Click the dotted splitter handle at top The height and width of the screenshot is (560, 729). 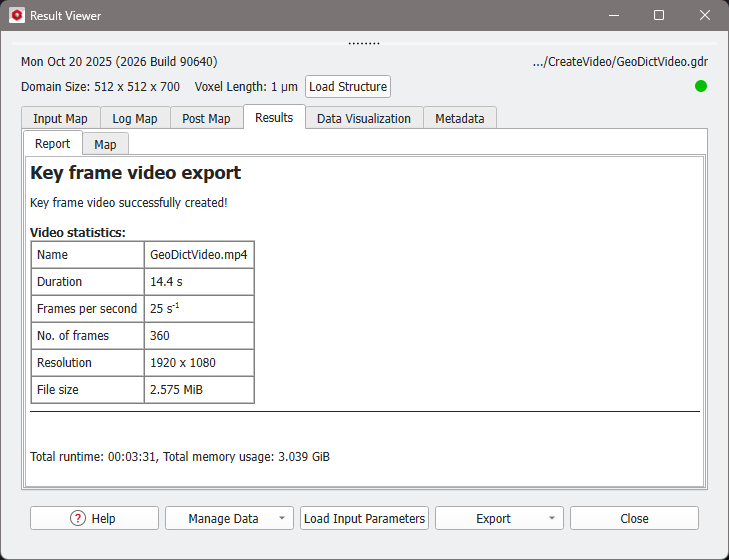[364, 43]
